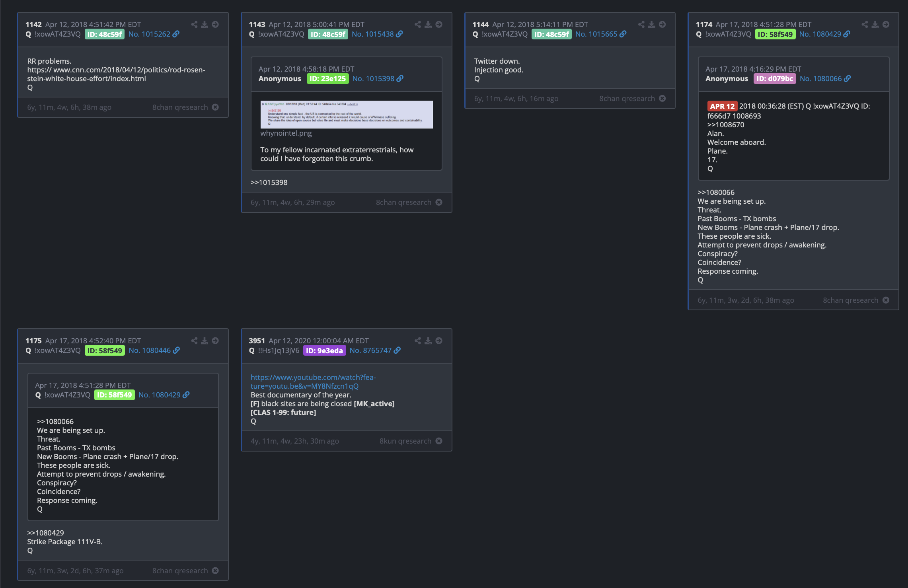Click x icon in post 1175 footer
The width and height of the screenshot is (908, 588).
tap(215, 570)
